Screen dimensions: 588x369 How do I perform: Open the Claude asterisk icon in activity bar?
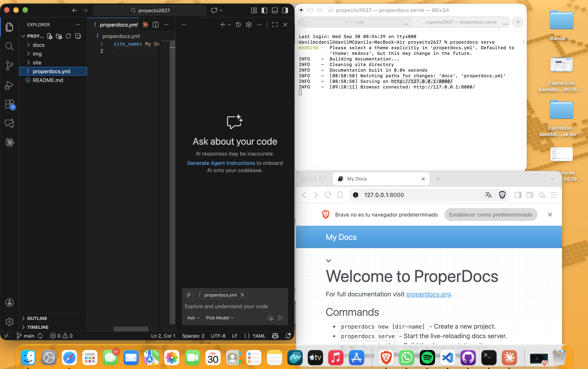coord(10,142)
